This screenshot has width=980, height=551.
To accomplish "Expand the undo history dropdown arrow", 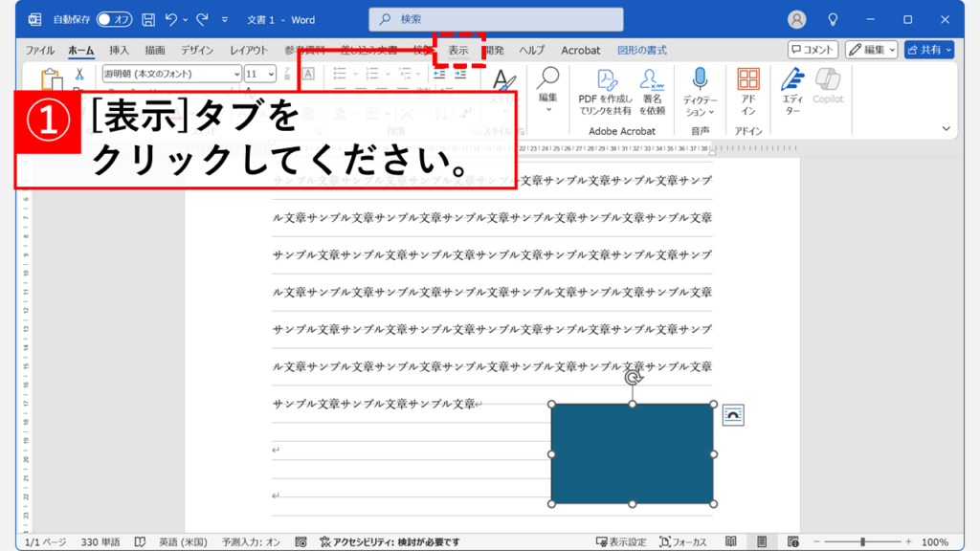I will 186,20.
